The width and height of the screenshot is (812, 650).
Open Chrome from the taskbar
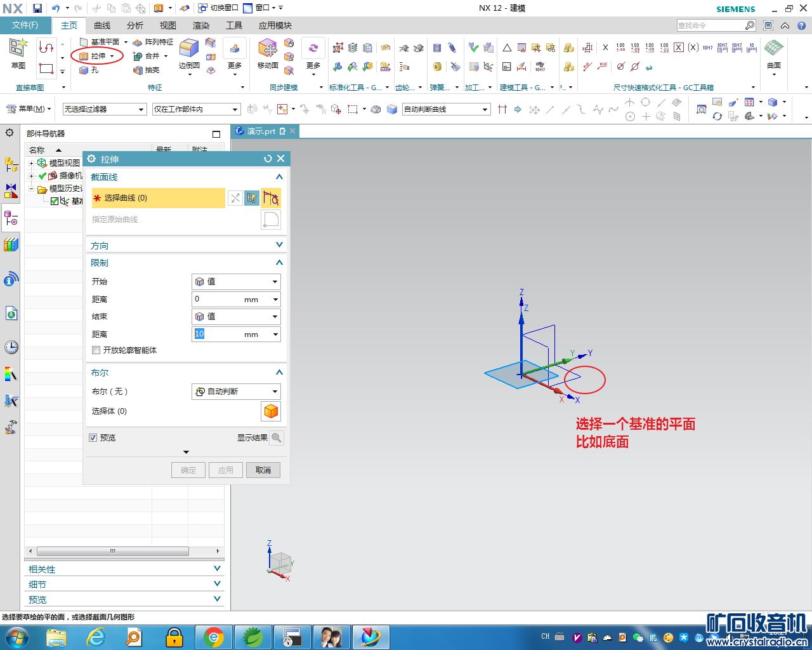[214, 637]
